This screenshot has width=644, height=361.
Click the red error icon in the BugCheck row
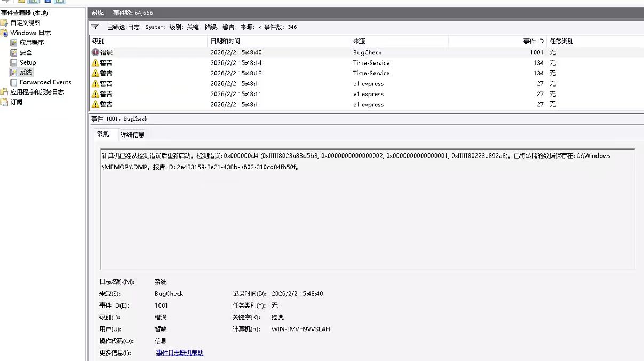click(x=96, y=52)
